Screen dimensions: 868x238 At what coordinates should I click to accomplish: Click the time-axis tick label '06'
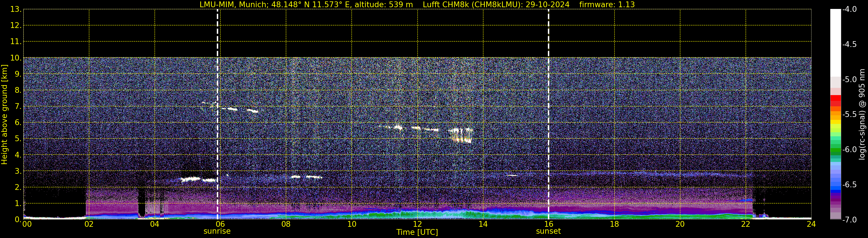point(220,224)
